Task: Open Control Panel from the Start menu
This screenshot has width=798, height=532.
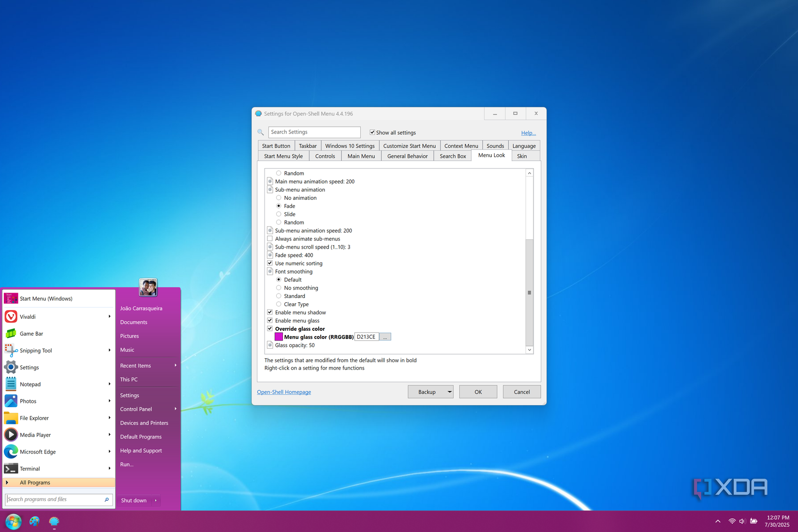Action: click(136, 409)
